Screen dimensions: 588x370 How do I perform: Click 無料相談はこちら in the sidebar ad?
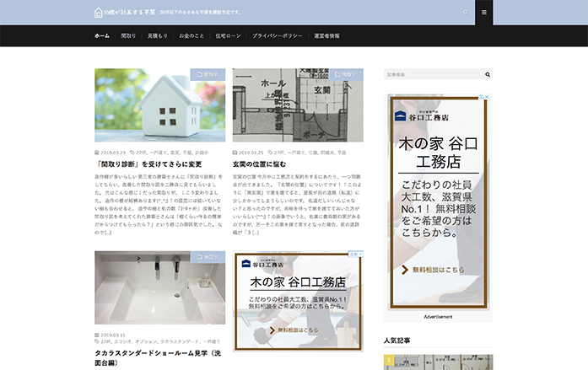[x=439, y=270]
